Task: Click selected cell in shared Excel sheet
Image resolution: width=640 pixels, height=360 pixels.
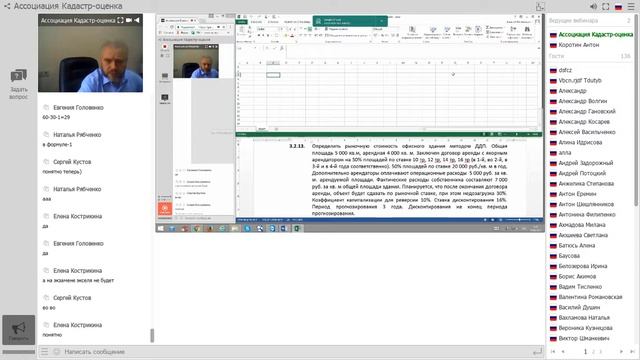Action: click(273, 75)
